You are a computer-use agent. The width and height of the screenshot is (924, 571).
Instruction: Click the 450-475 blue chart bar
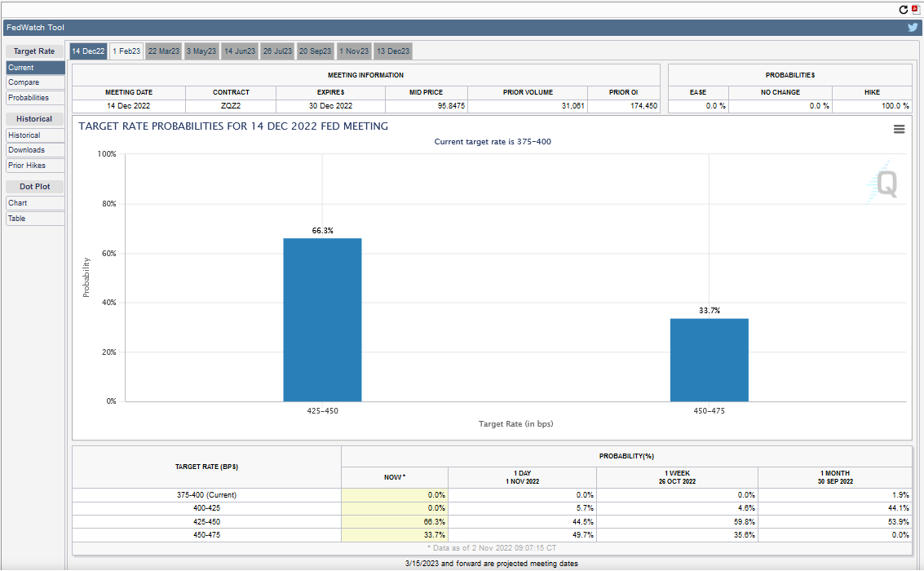(x=709, y=360)
